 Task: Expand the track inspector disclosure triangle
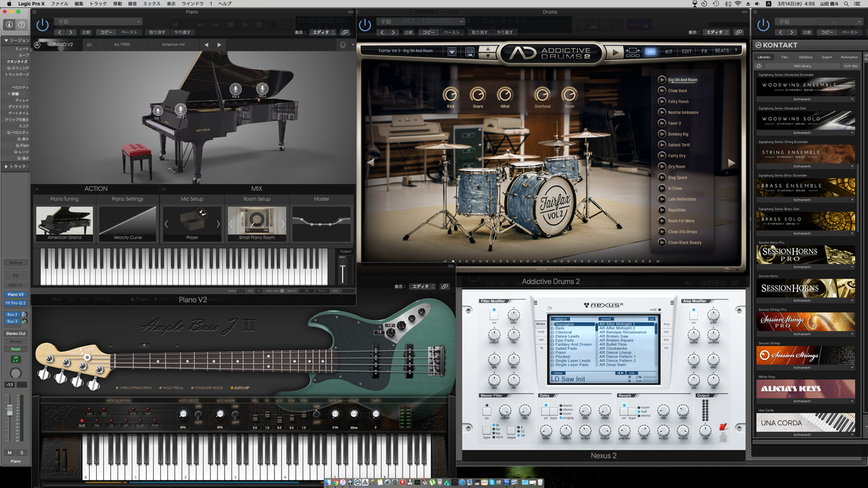click(x=6, y=166)
